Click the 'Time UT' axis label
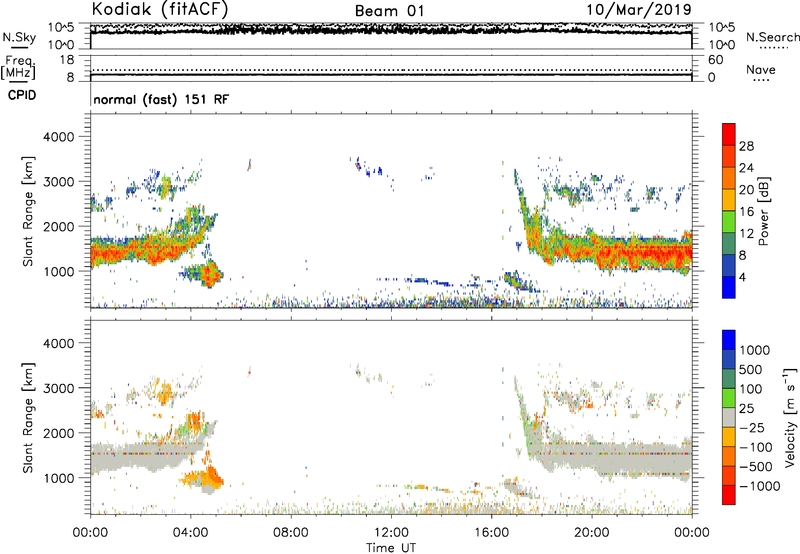Image resolution: width=800 pixels, height=554 pixels. point(391,548)
